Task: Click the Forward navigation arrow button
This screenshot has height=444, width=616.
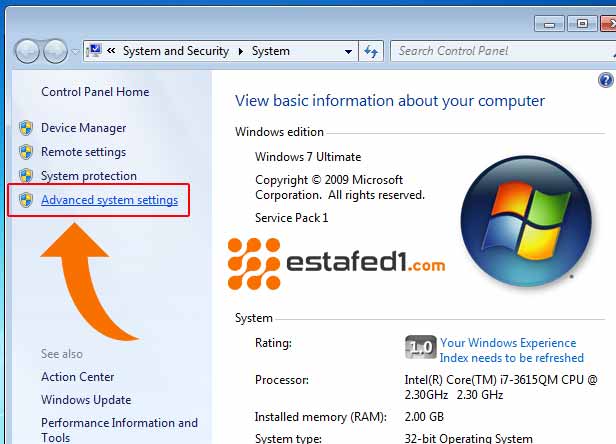Action: 55,51
